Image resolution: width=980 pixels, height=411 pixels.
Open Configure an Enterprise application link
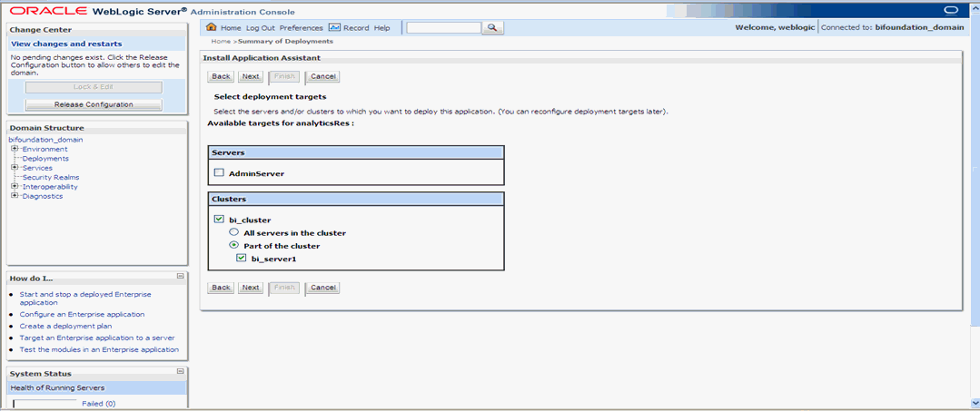pos(82,314)
